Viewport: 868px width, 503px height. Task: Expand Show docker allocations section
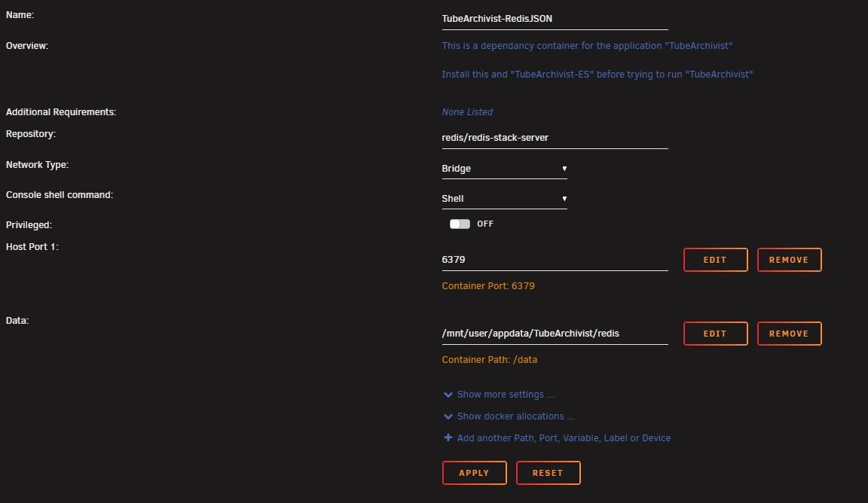click(515, 416)
